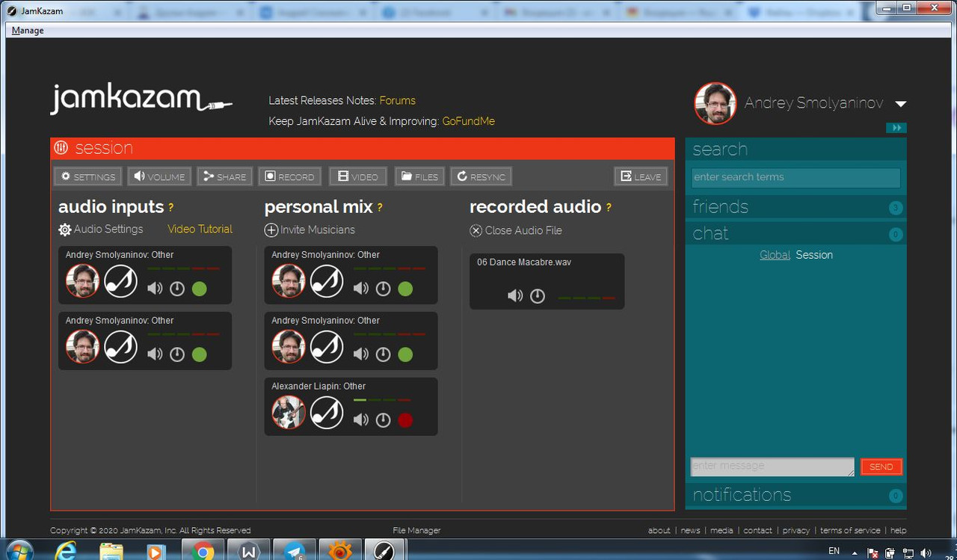Open Audio Settings with the gear icon
Screen dimensions: 957x560
[65, 230]
